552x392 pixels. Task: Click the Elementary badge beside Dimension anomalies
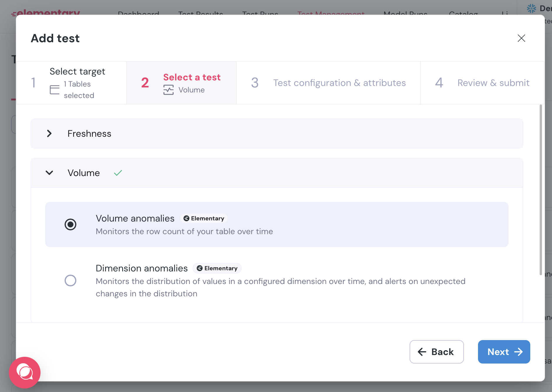217,268
